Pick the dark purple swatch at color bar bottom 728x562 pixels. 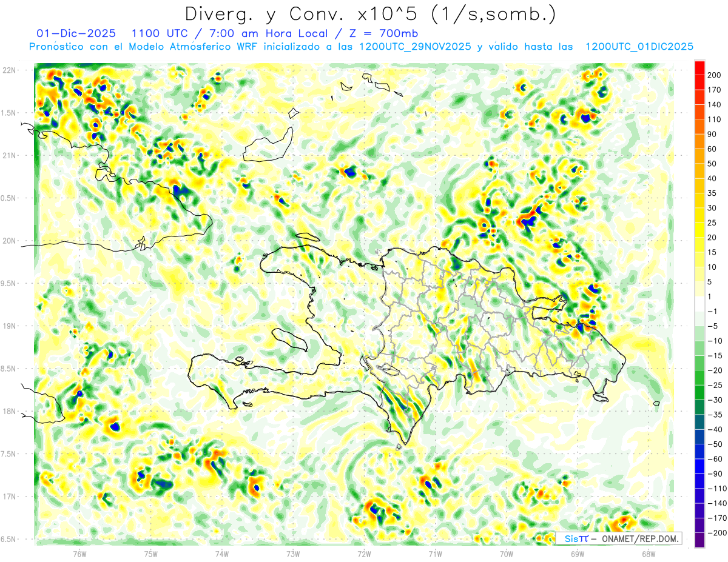(699, 540)
